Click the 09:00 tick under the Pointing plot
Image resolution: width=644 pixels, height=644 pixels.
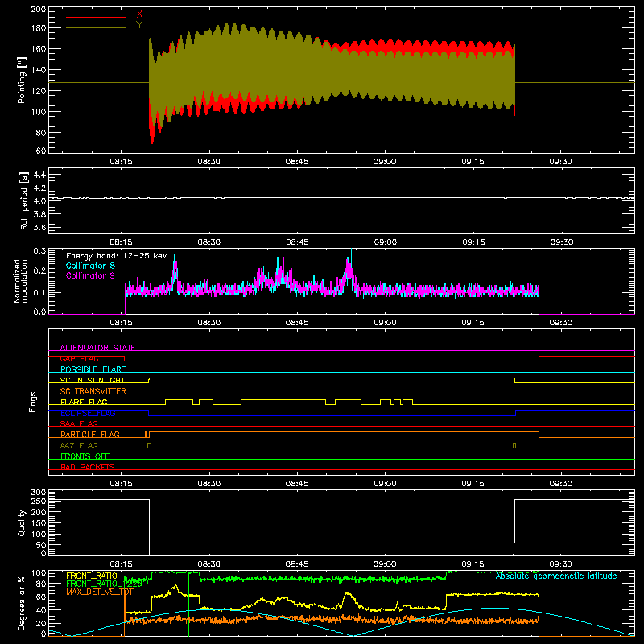pos(385,162)
